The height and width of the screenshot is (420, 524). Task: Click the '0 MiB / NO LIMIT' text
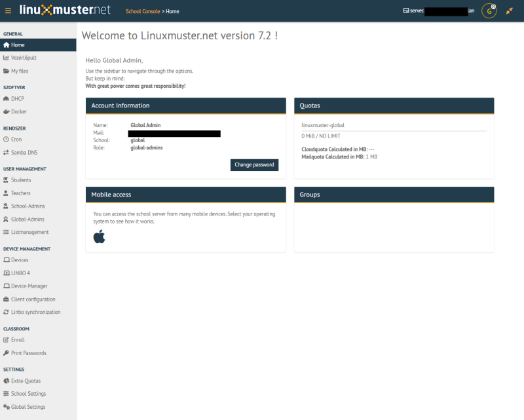tap(321, 136)
